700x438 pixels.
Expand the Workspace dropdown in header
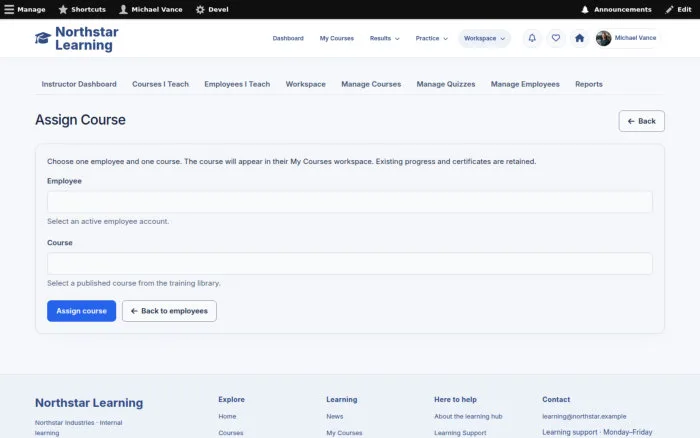pyautogui.click(x=484, y=38)
